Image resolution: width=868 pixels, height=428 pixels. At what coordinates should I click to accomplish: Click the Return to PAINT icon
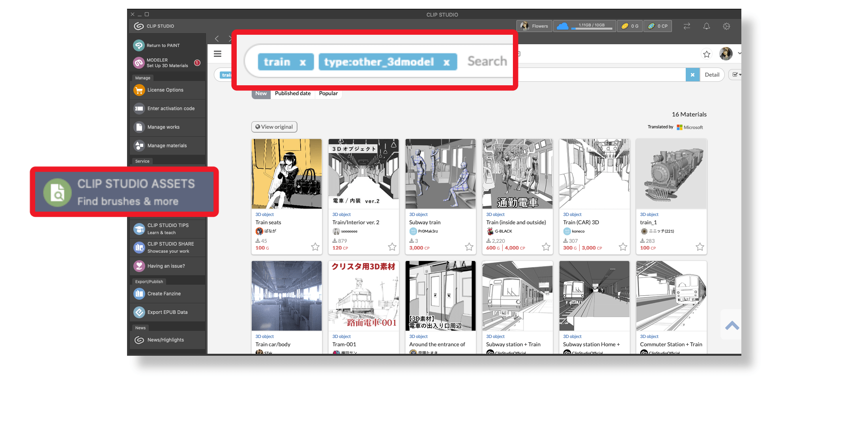click(138, 45)
